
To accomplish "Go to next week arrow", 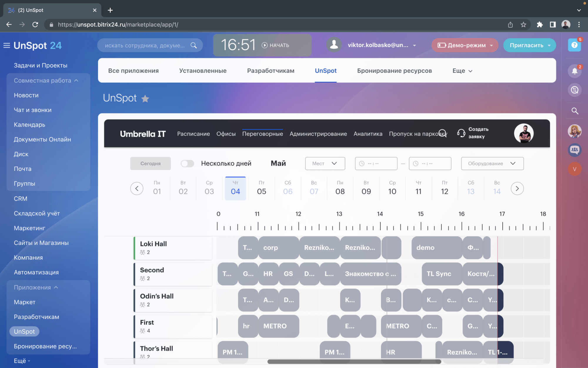I will click(517, 188).
